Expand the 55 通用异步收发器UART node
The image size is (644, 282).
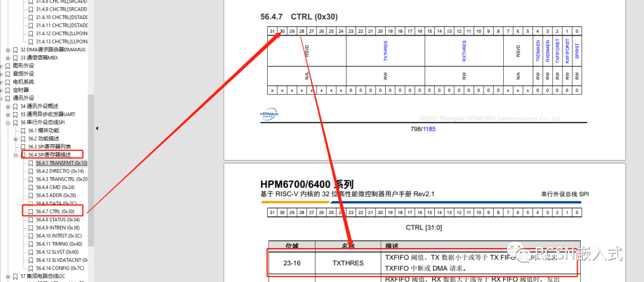point(8,114)
